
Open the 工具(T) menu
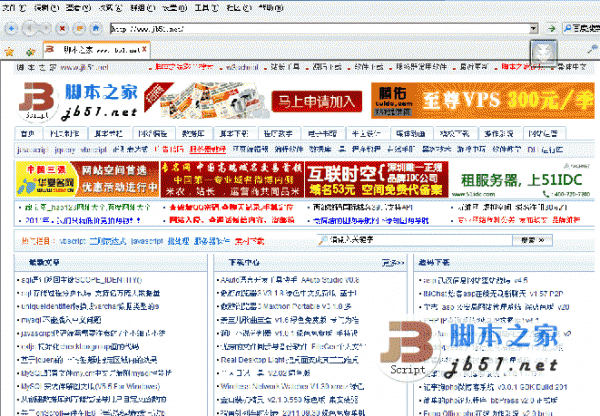(x=206, y=7)
